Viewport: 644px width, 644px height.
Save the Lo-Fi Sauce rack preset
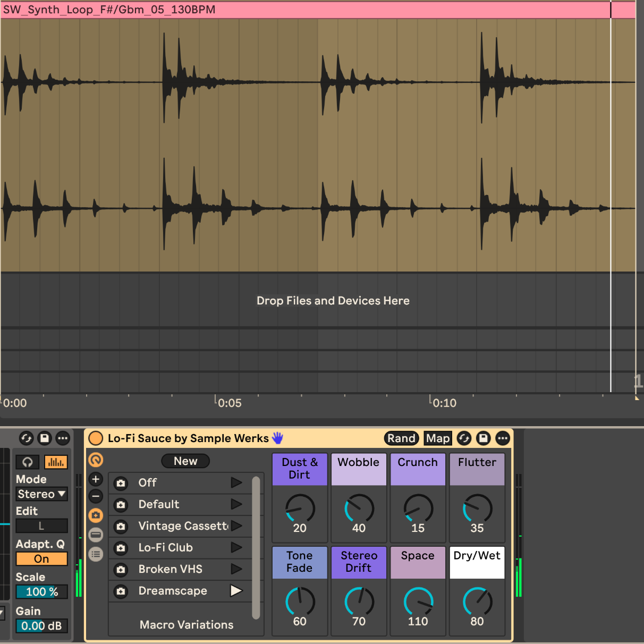pos(483,438)
